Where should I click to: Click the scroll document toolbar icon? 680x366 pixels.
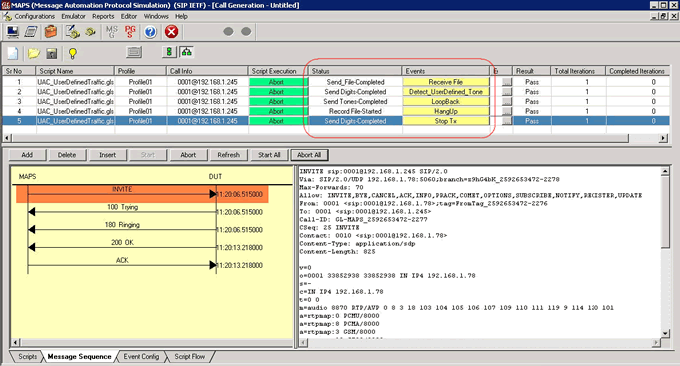click(x=31, y=32)
